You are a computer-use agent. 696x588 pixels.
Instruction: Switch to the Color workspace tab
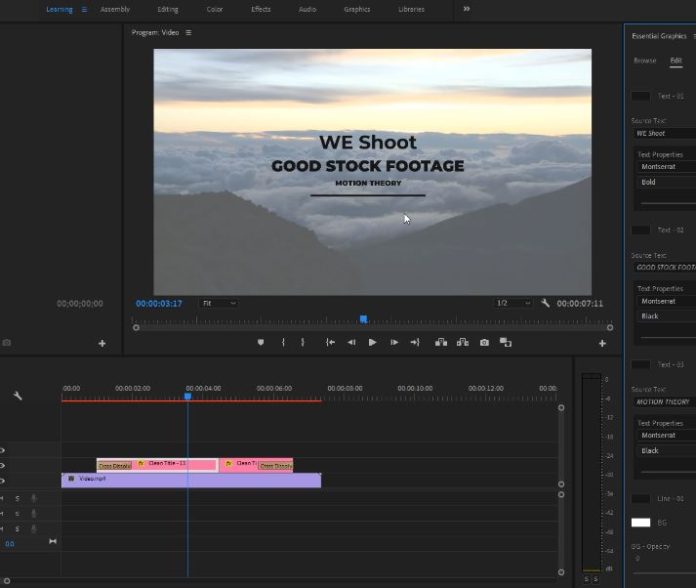coord(214,9)
